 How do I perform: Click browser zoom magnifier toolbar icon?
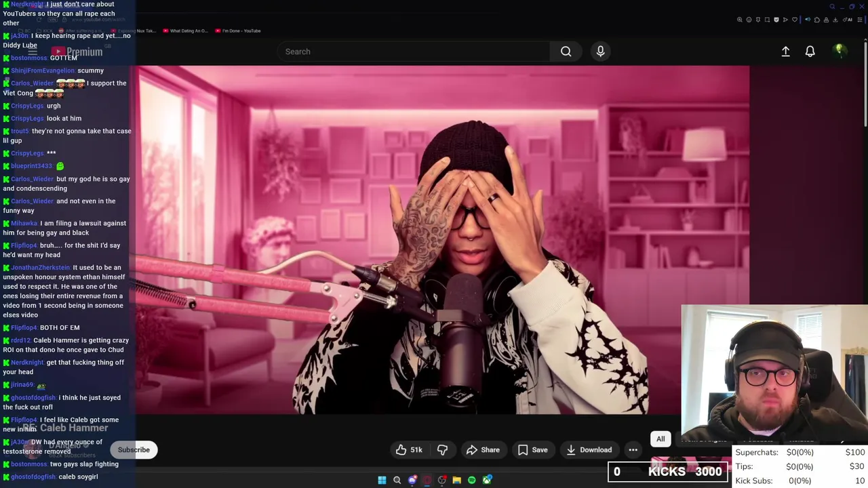pyautogui.click(x=739, y=20)
